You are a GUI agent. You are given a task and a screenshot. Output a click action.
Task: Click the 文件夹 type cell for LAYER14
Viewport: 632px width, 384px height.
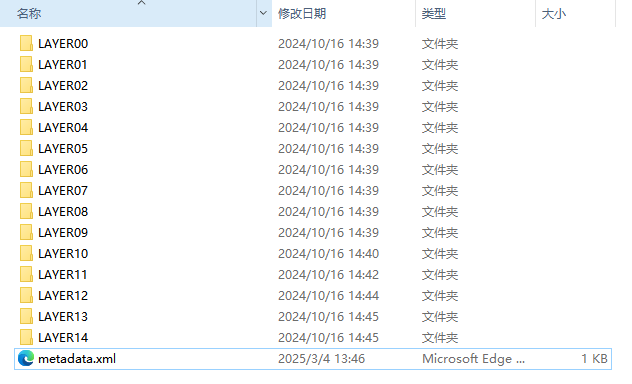(440, 338)
